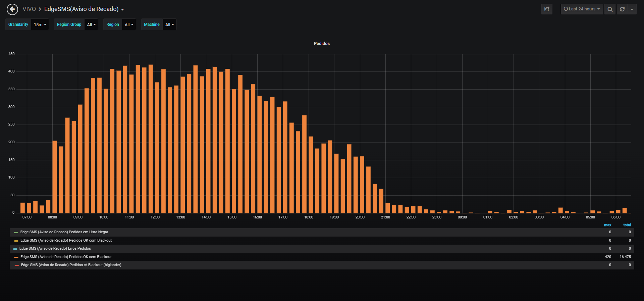Sort legend by max column header
This screenshot has height=301, width=644.
(x=607, y=225)
